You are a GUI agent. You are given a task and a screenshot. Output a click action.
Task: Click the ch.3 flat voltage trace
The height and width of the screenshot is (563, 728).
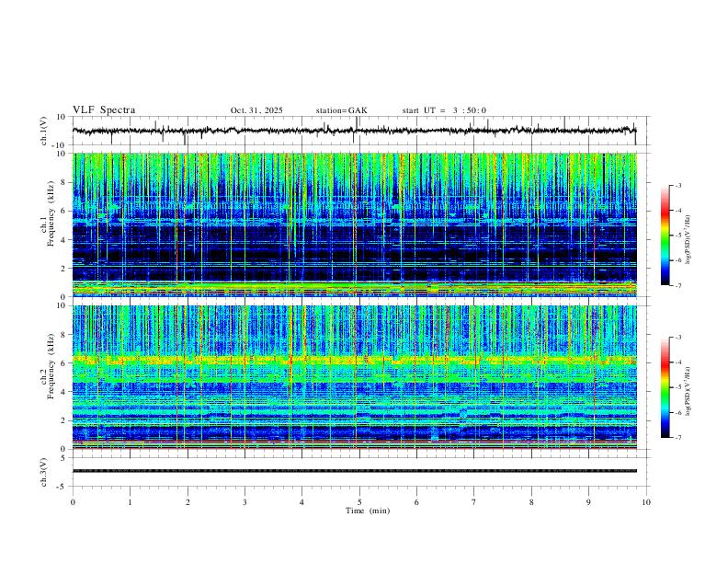pos(355,471)
